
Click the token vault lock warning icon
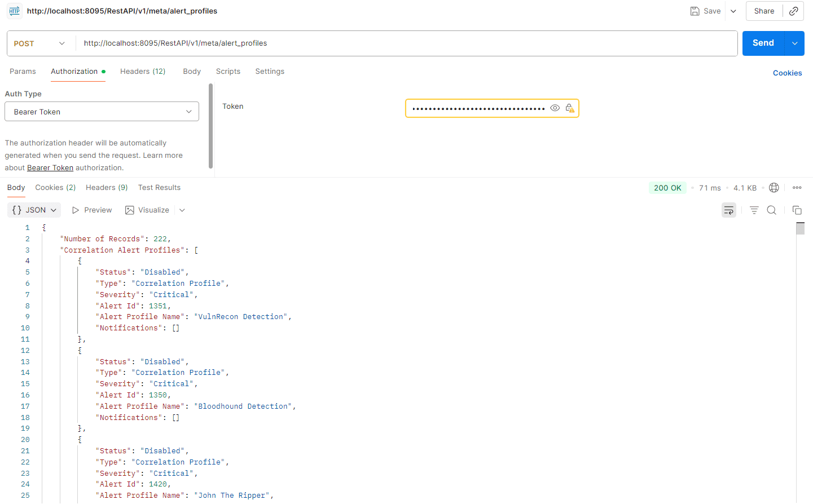[x=569, y=108]
